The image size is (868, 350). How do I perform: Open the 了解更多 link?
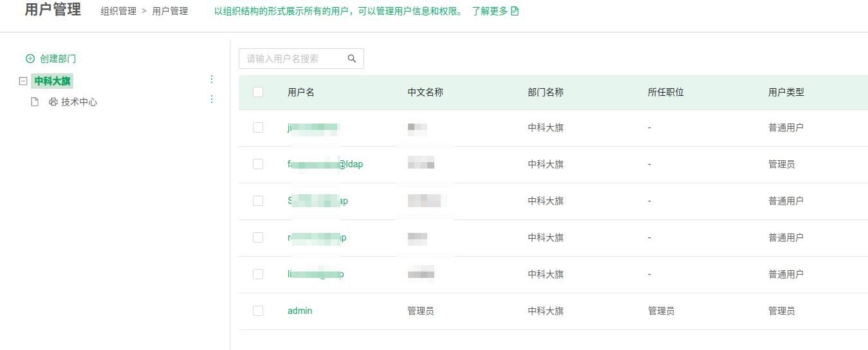tap(489, 11)
